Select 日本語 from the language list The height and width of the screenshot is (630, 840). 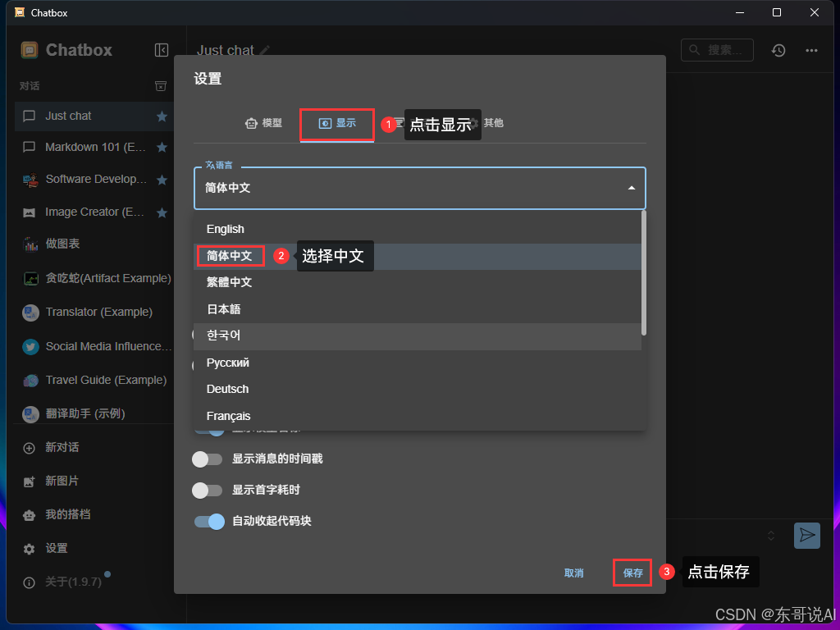[x=418, y=309]
